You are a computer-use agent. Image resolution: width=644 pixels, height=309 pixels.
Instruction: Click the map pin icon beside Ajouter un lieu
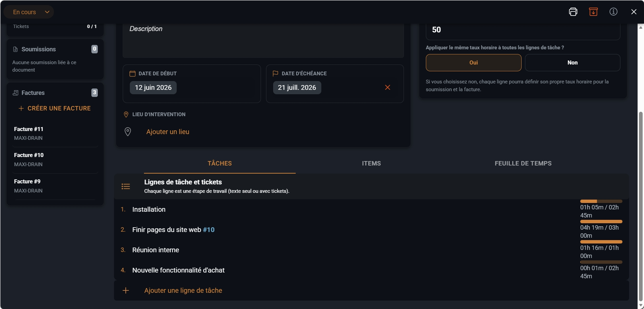128,132
